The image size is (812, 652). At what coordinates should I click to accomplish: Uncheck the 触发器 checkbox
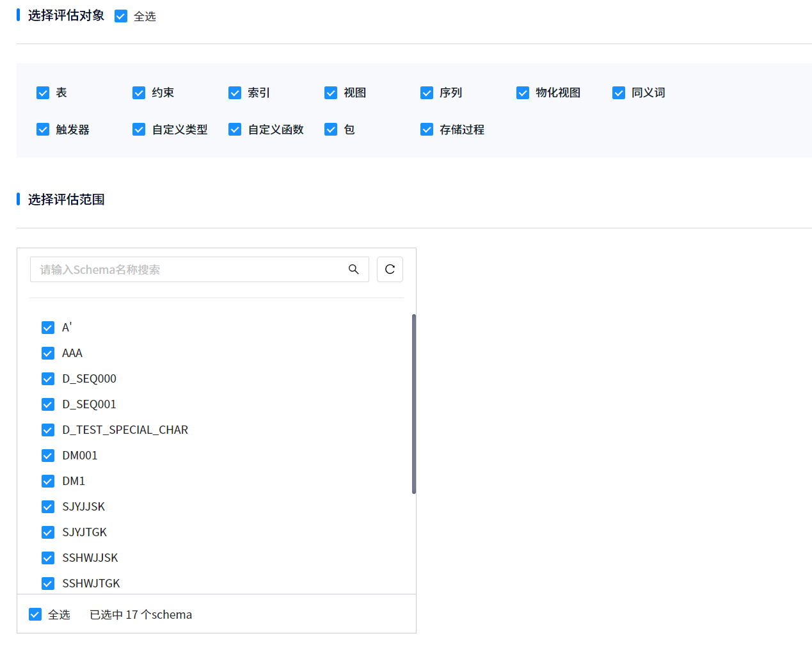click(x=43, y=130)
